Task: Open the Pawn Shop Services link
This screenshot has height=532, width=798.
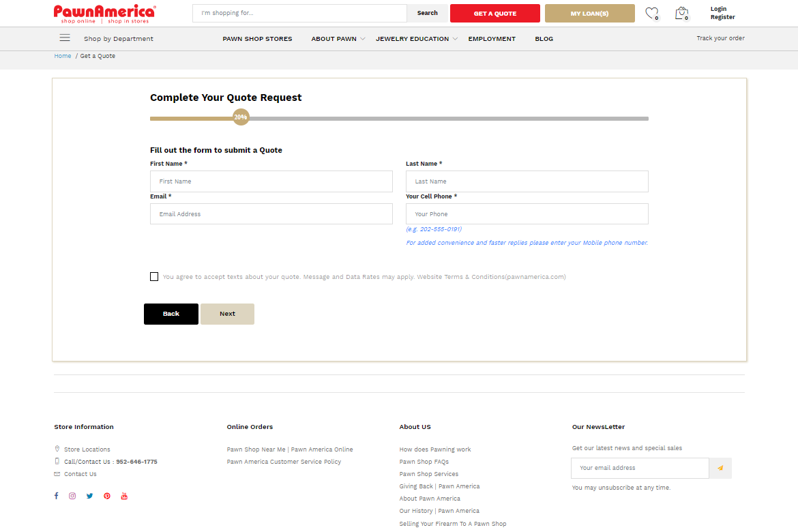Action: [428, 474]
